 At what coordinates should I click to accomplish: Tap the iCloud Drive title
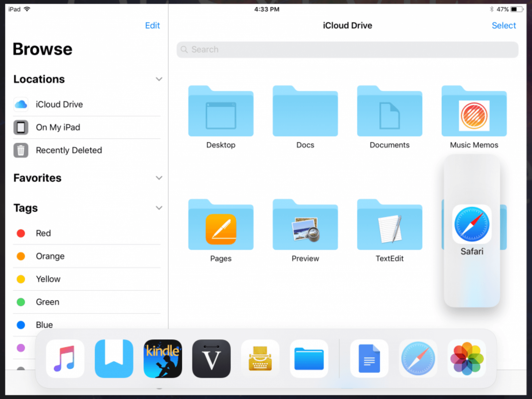coord(347,25)
